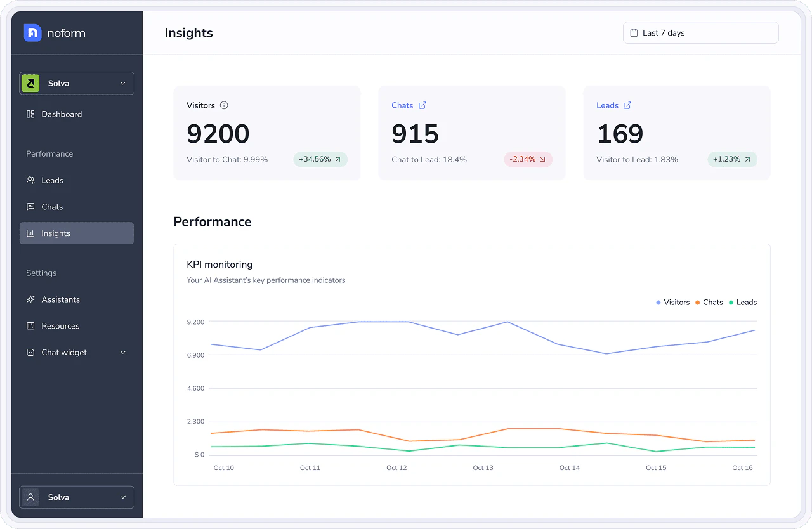Viewport: 812px width, 529px height.
Task: Navigate to the Leads page
Action: tap(53, 180)
